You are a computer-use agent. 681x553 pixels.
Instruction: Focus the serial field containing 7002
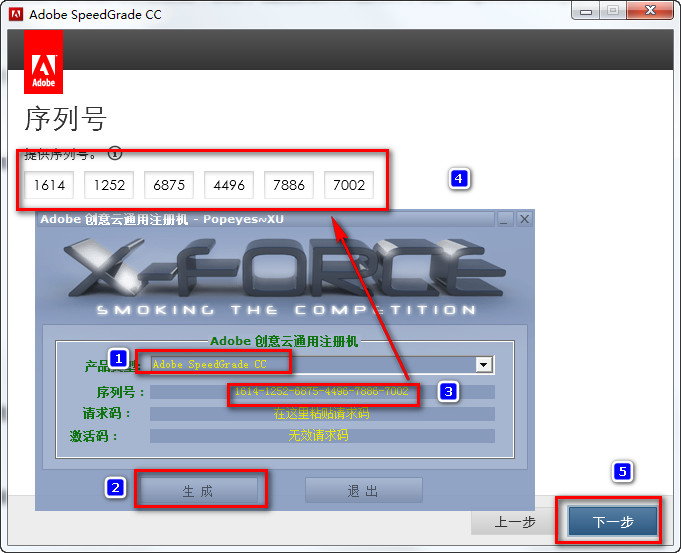point(349,185)
